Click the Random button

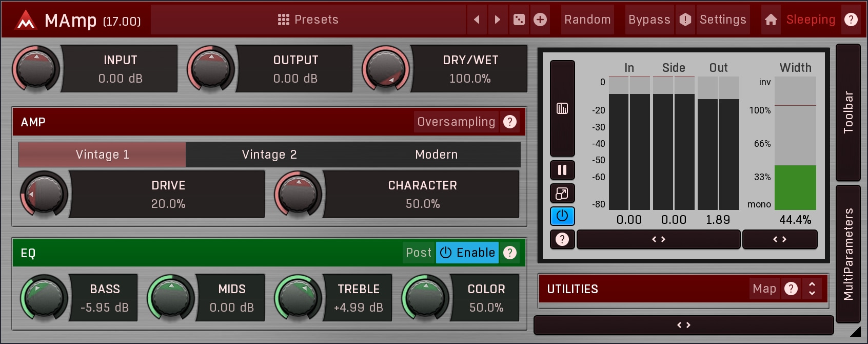coord(587,20)
